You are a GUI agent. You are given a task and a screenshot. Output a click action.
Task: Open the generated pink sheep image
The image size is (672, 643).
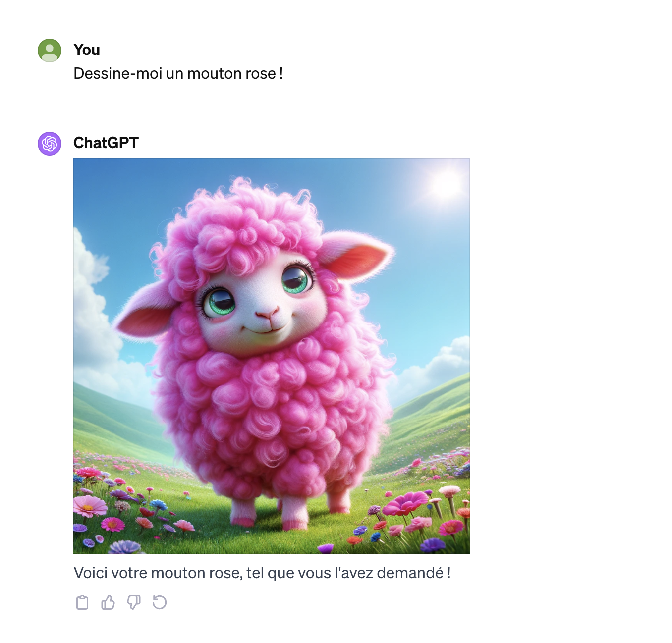pyautogui.click(x=272, y=356)
